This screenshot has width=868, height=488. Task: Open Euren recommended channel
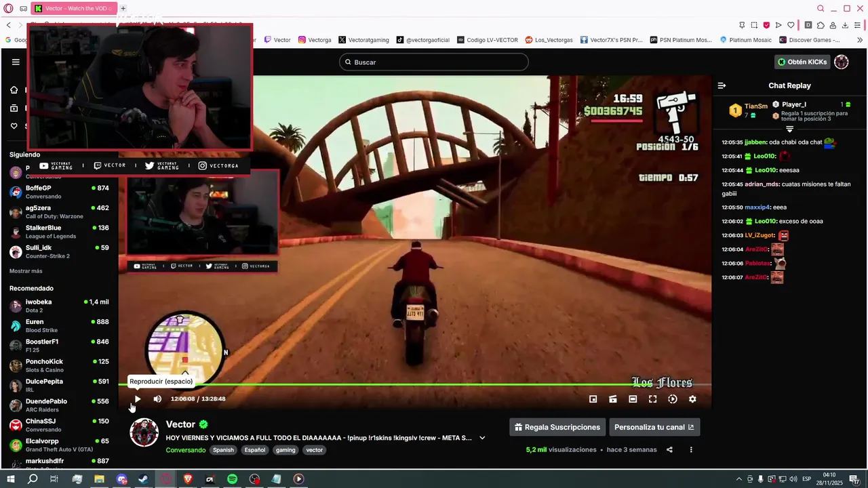59,325
